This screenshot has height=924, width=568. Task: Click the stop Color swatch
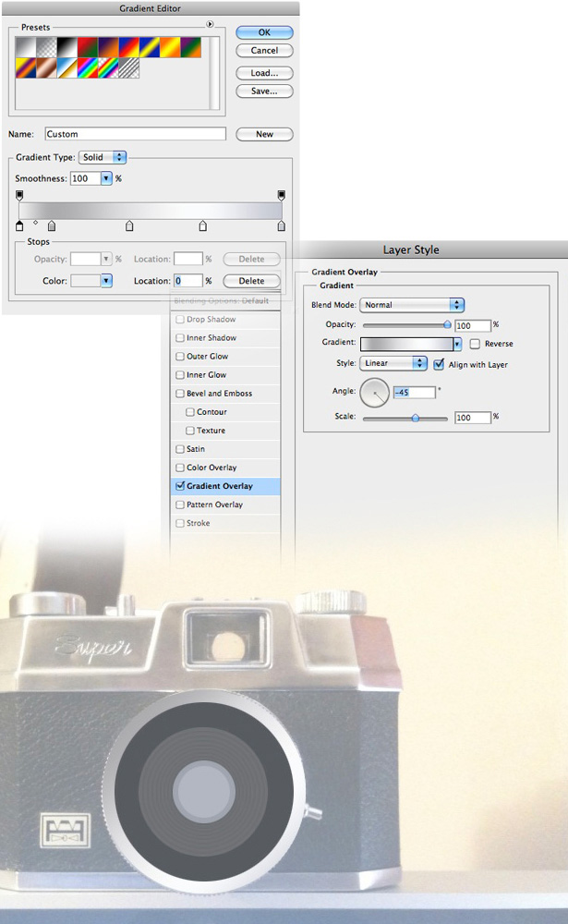tap(86, 281)
